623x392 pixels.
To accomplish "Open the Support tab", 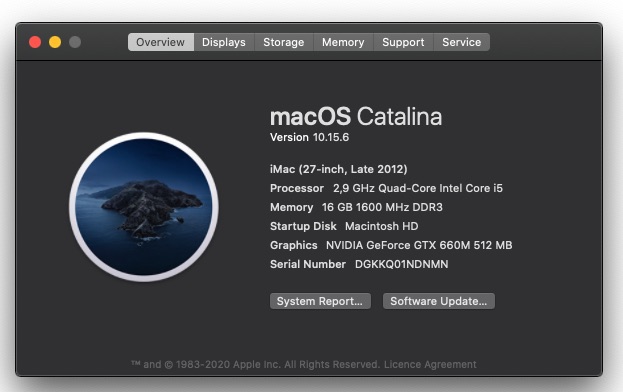I will [x=403, y=42].
